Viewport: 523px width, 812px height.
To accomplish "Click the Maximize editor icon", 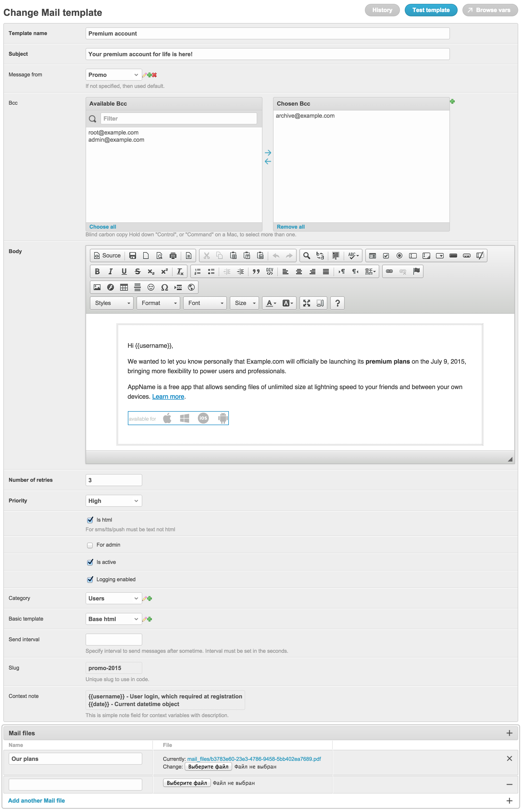I will pos(306,303).
